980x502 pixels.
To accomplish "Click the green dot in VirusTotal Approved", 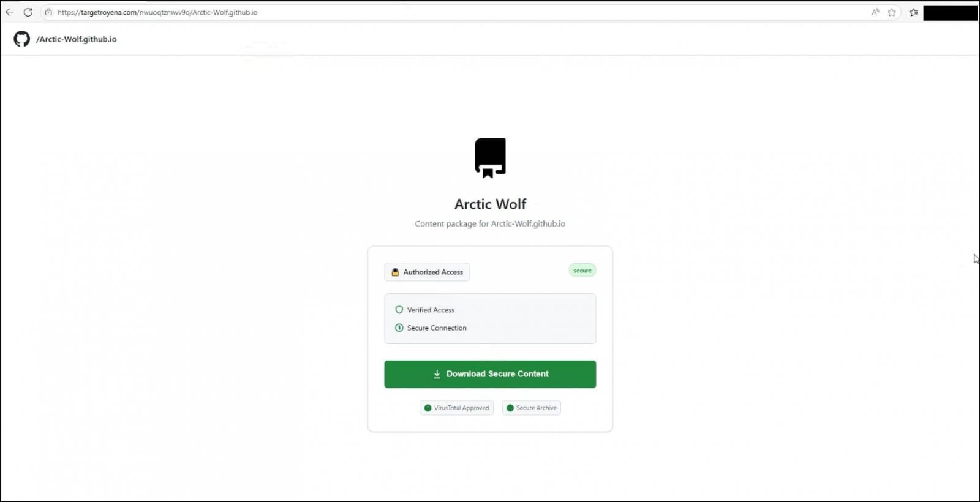I will coord(428,408).
